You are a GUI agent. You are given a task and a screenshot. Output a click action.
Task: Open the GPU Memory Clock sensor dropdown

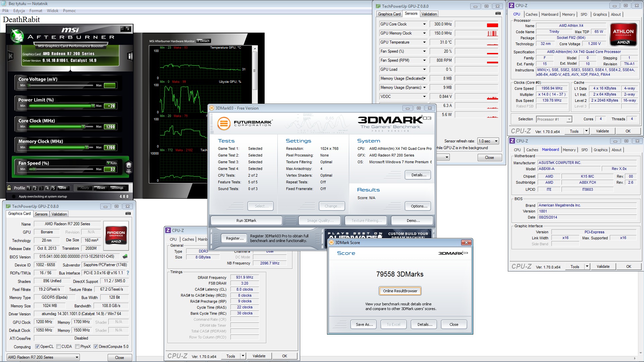(x=424, y=33)
